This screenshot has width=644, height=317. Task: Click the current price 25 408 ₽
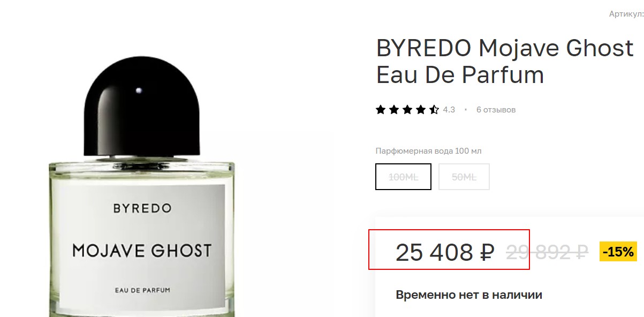(x=444, y=252)
